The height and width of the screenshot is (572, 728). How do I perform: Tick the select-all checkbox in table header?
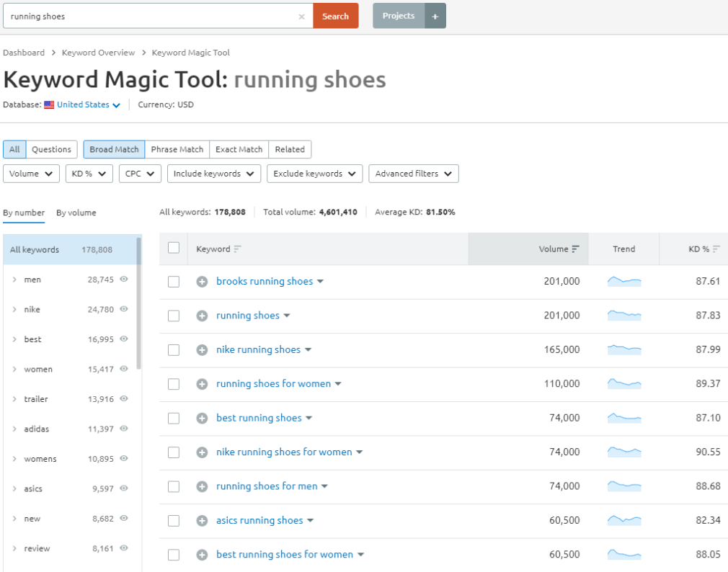(x=174, y=248)
